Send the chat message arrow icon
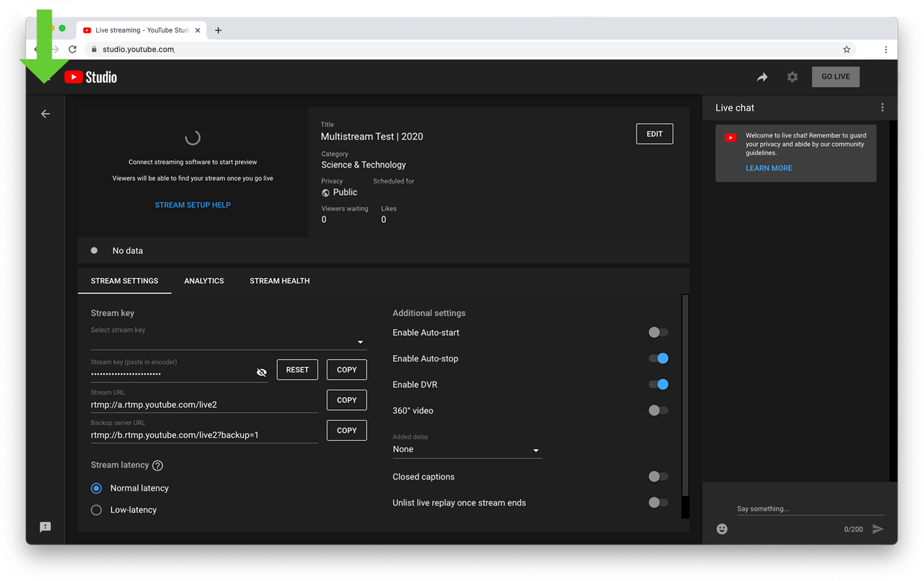The height and width of the screenshot is (581, 924). 878,529
